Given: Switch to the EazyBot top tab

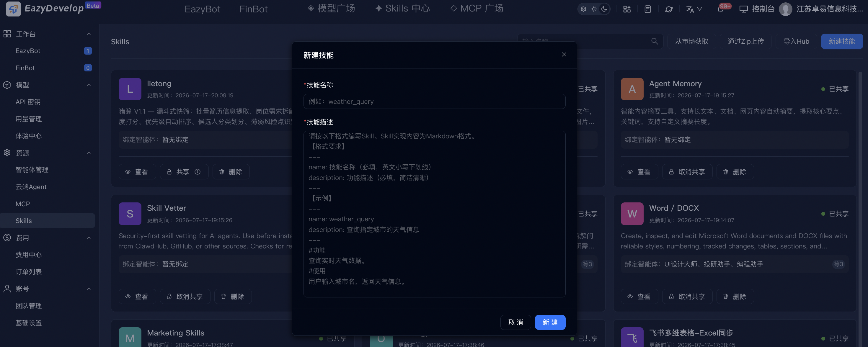Looking at the screenshot, I should [x=203, y=9].
